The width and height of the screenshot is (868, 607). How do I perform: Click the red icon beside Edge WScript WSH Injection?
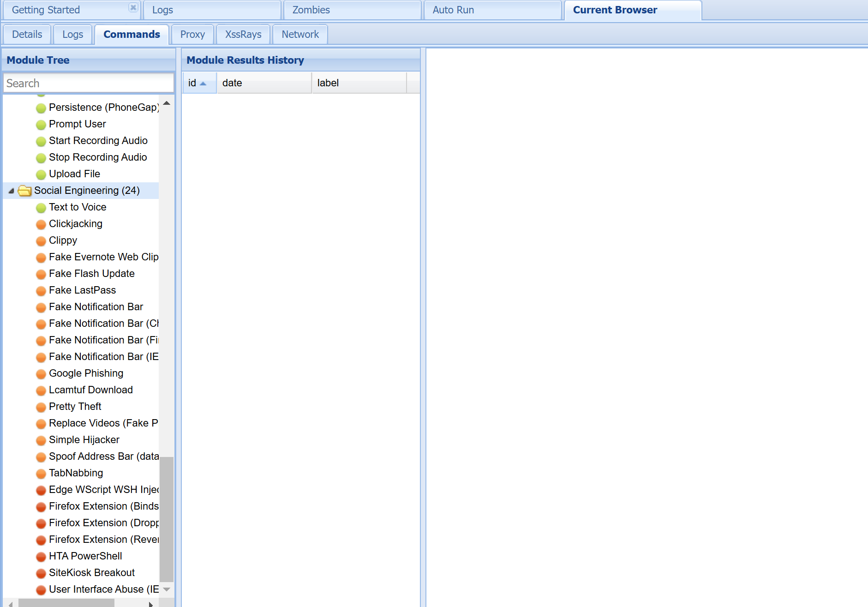pos(41,490)
